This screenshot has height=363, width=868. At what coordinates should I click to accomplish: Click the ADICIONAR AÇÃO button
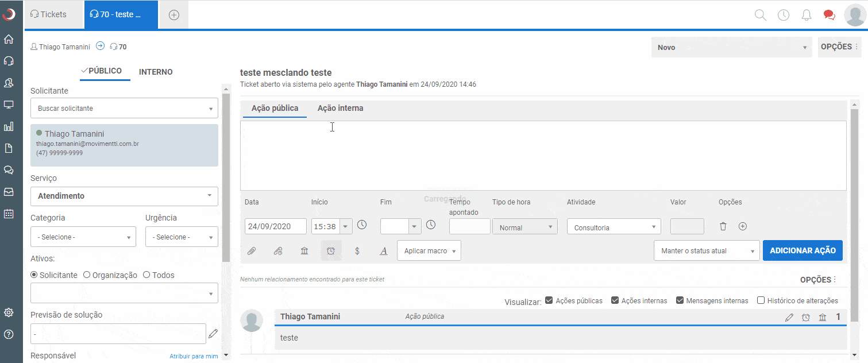click(x=803, y=251)
